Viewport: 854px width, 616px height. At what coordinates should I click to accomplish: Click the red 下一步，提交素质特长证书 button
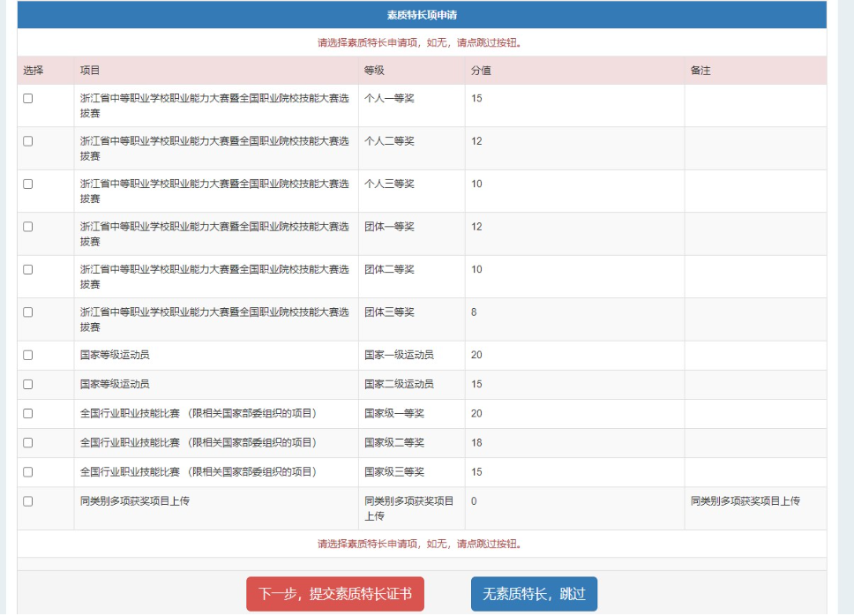335,594
